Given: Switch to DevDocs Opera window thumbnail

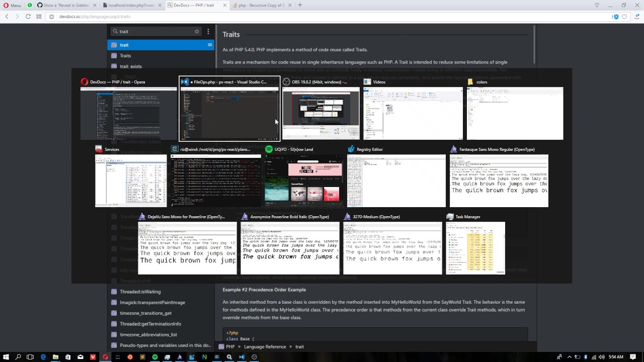Looking at the screenshot, I should click(128, 109).
